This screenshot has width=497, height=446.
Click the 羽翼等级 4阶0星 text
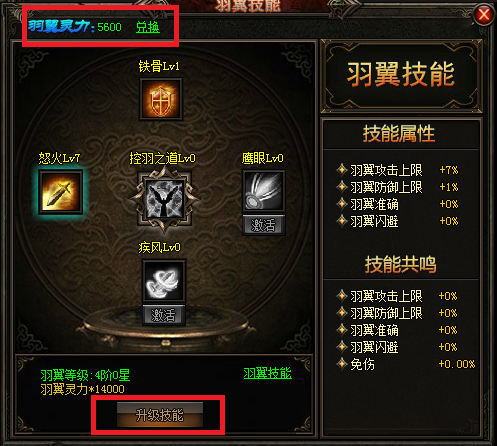pyautogui.click(x=85, y=375)
